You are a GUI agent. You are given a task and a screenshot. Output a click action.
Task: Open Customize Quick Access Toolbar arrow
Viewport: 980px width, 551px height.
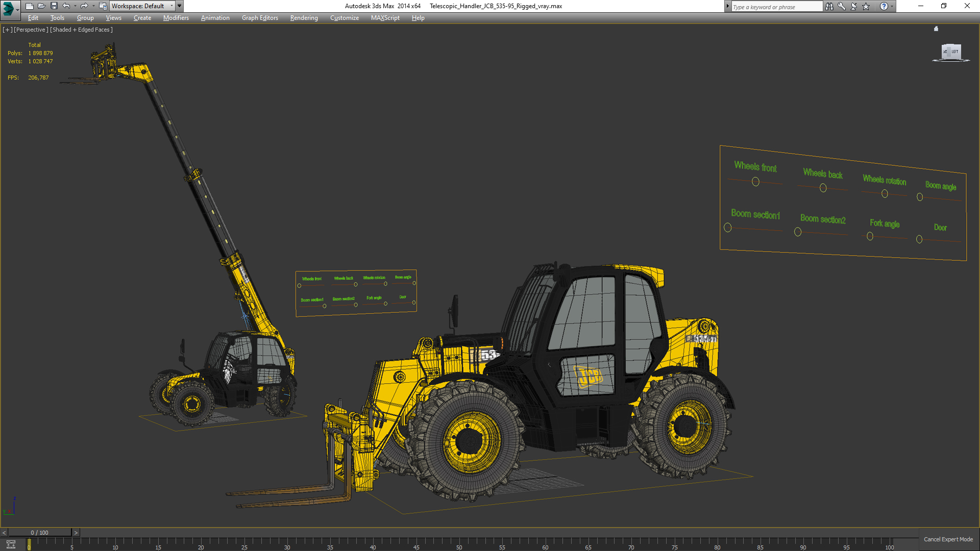pos(179,6)
